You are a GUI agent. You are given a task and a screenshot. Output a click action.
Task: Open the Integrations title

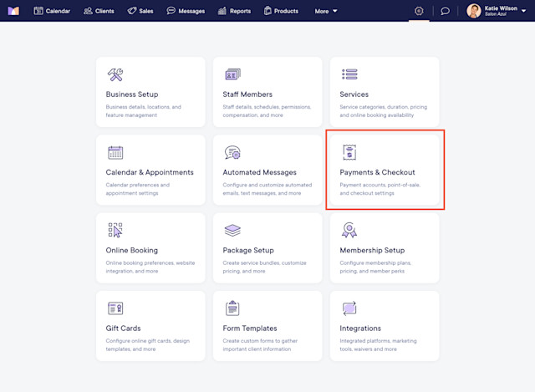point(360,328)
